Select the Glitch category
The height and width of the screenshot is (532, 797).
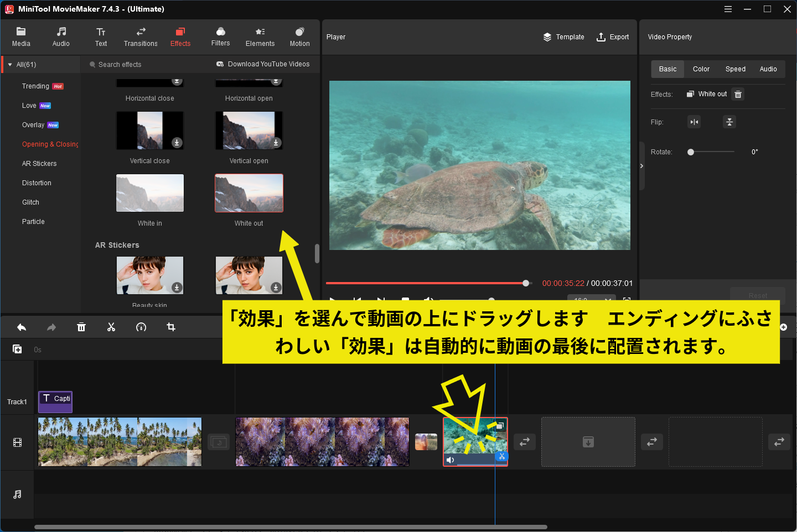(x=30, y=202)
